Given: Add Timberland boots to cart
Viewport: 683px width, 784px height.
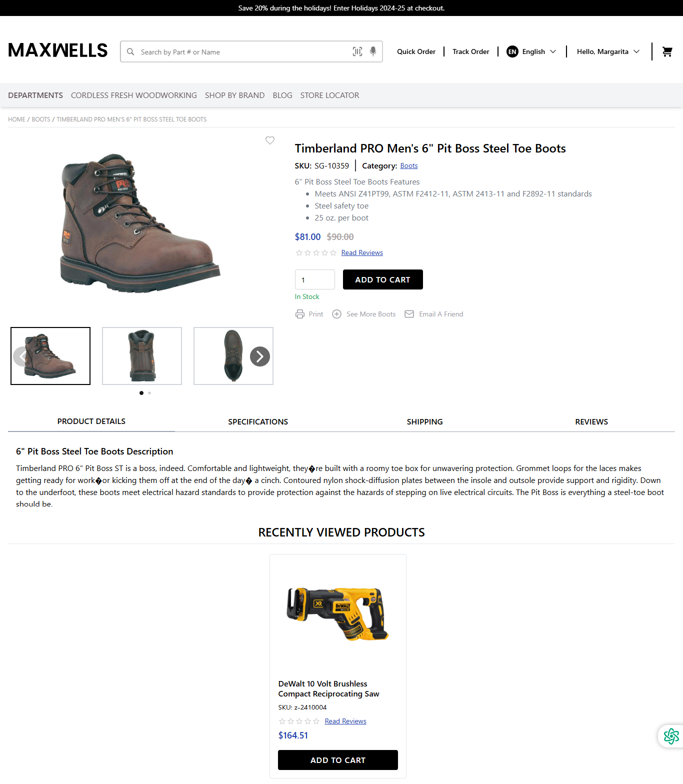Looking at the screenshot, I should pos(383,279).
